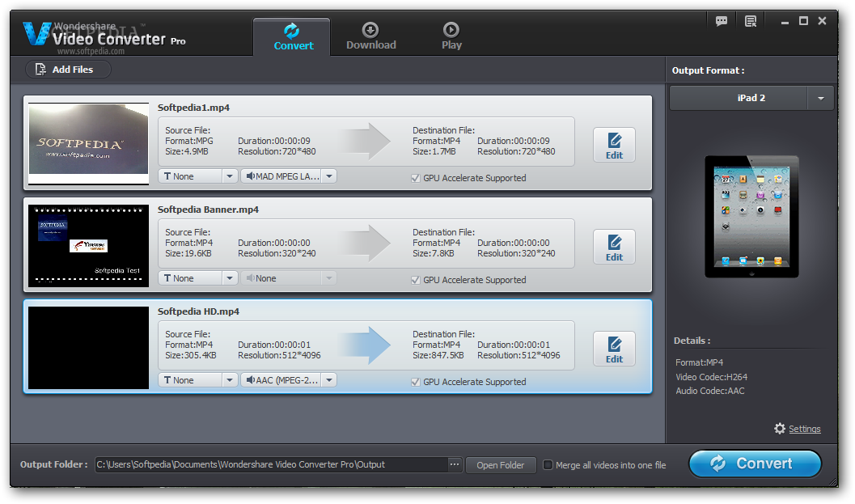
Task: Maximize the Video Converter window
Action: (803, 21)
